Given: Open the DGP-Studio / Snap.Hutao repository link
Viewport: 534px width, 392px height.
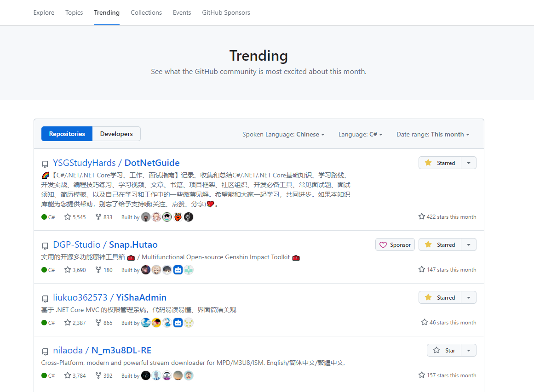Looking at the screenshot, I should (x=105, y=244).
